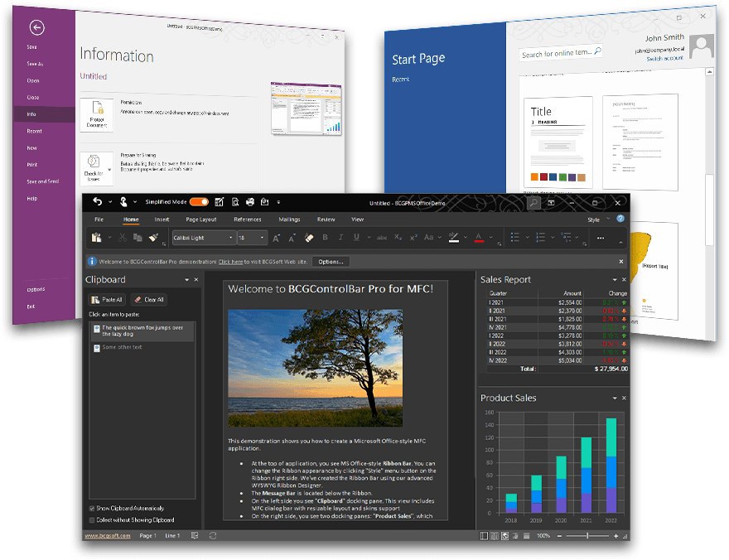Switch to Review ribbon tab

coord(326,220)
